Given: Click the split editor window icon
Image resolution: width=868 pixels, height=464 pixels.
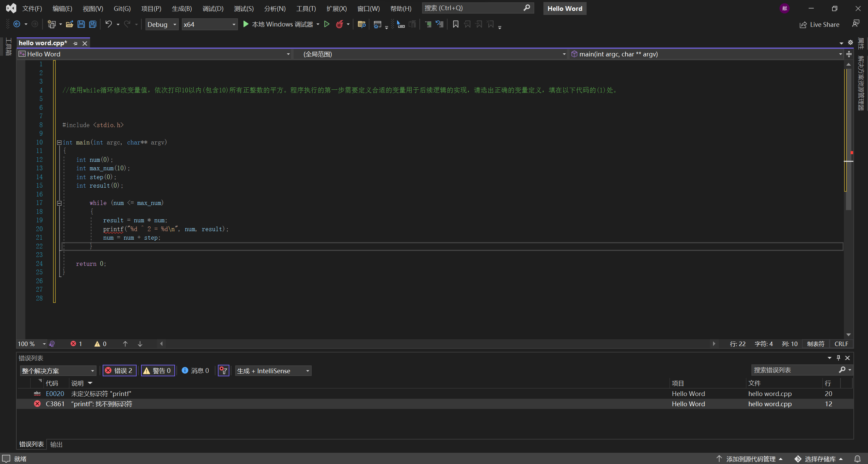Looking at the screenshot, I should [x=849, y=54].
